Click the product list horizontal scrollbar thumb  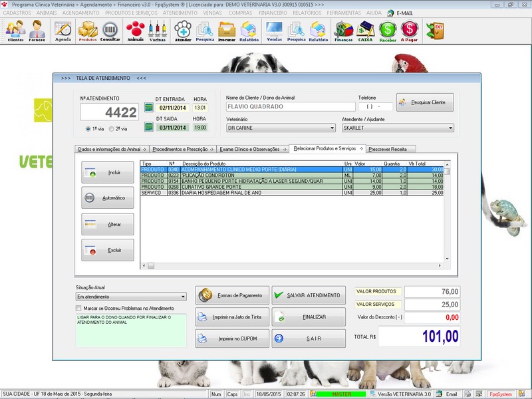click(x=151, y=265)
